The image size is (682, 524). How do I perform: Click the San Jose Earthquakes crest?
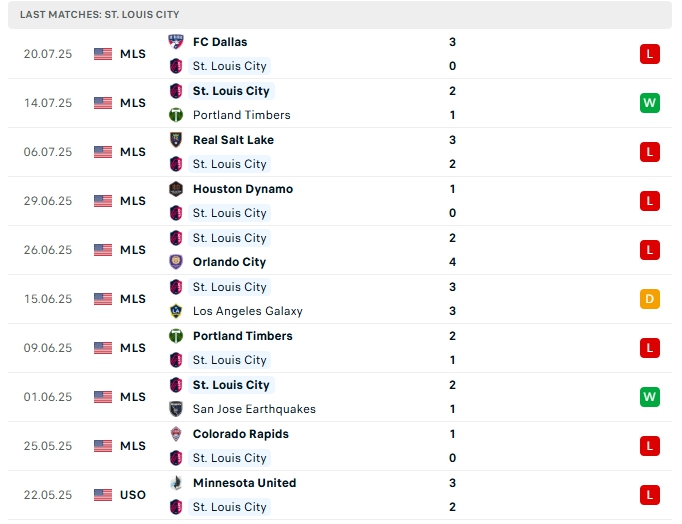(177, 409)
